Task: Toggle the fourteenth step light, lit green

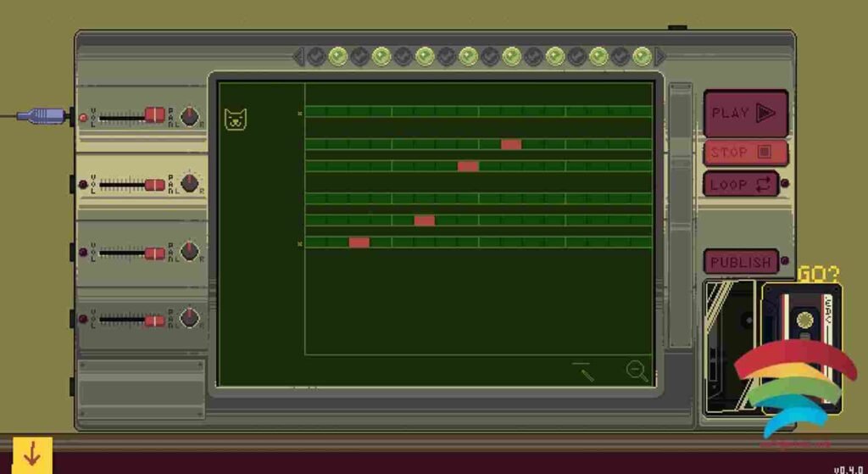Action: (x=598, y=57)
